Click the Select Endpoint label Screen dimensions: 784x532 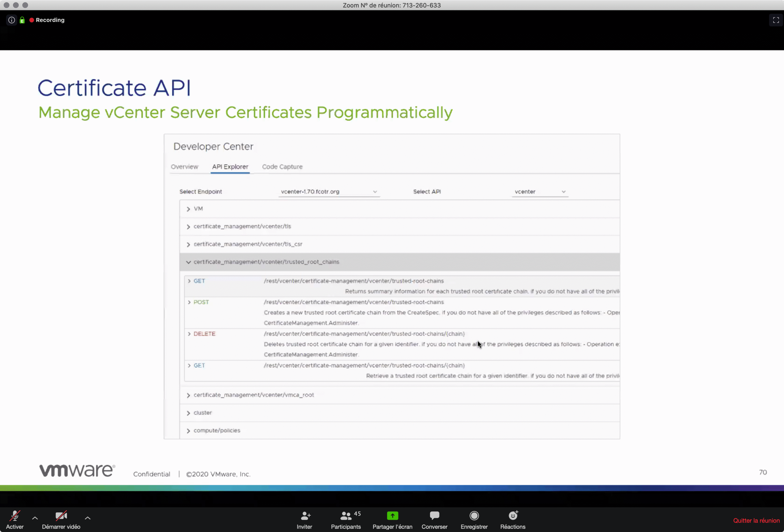(x=201, y=192)
